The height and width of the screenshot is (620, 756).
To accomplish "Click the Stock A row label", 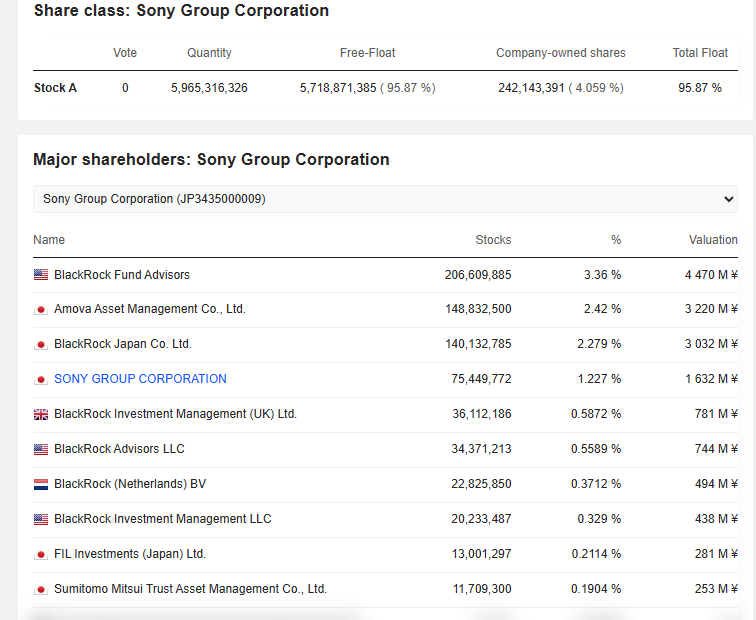I will [x=55, y=88].
